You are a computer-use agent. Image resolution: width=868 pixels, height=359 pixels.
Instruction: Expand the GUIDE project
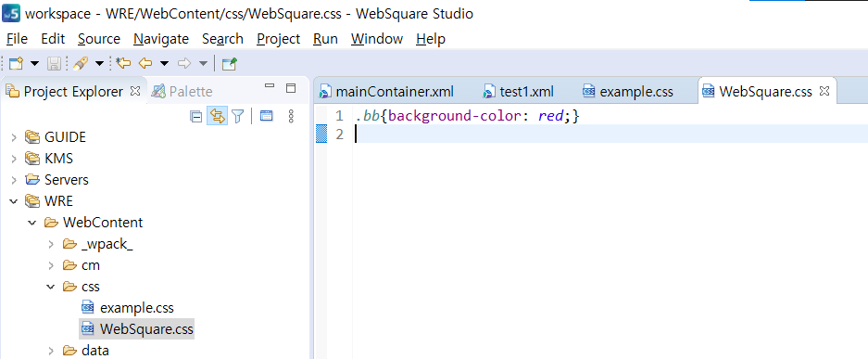(14, 137)
